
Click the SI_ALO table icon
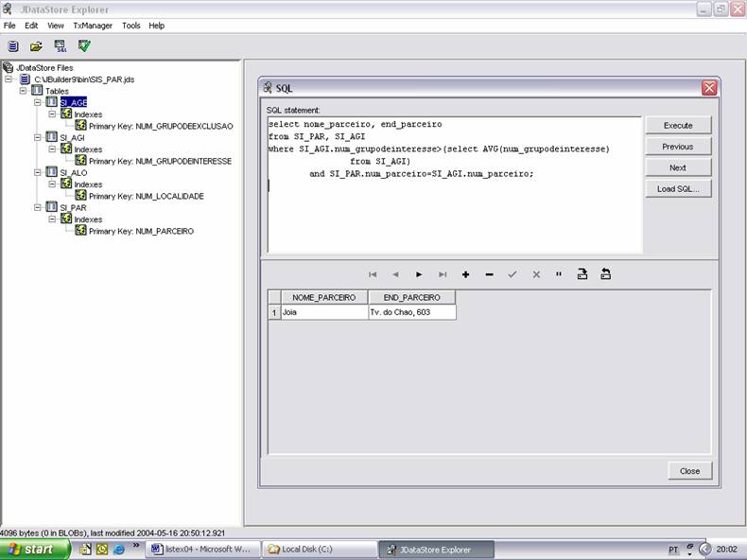pyautogui.click(x=51, y=172)
